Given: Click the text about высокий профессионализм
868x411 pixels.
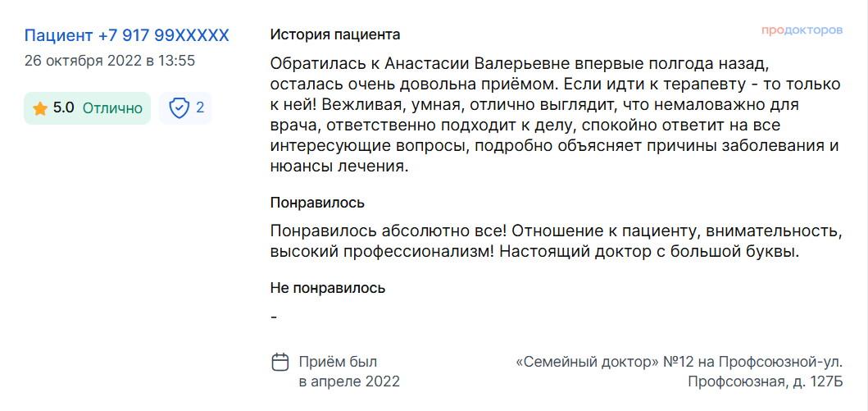Looking at the screenshot, I should click(x=384, y=252).
